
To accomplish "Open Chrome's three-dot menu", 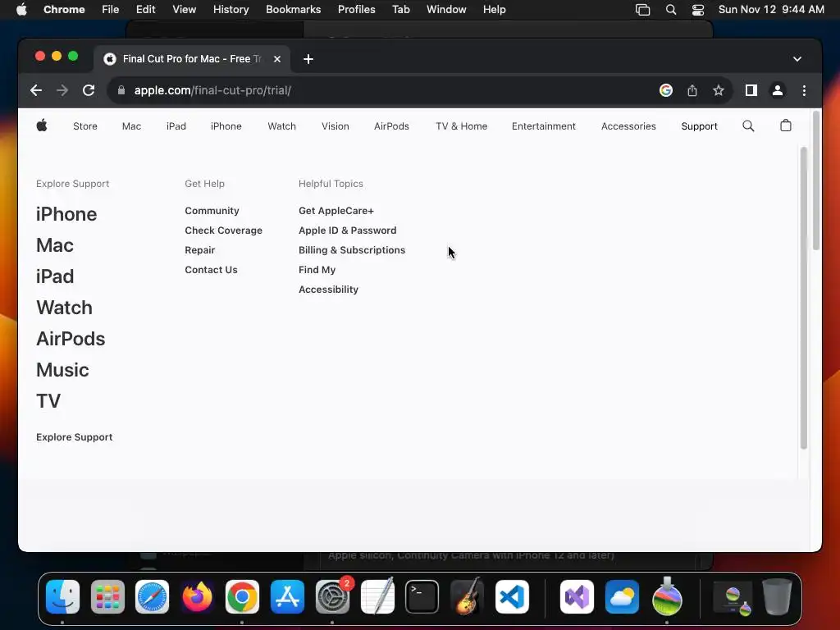I will pyautogui.click(x=804, y=90).
